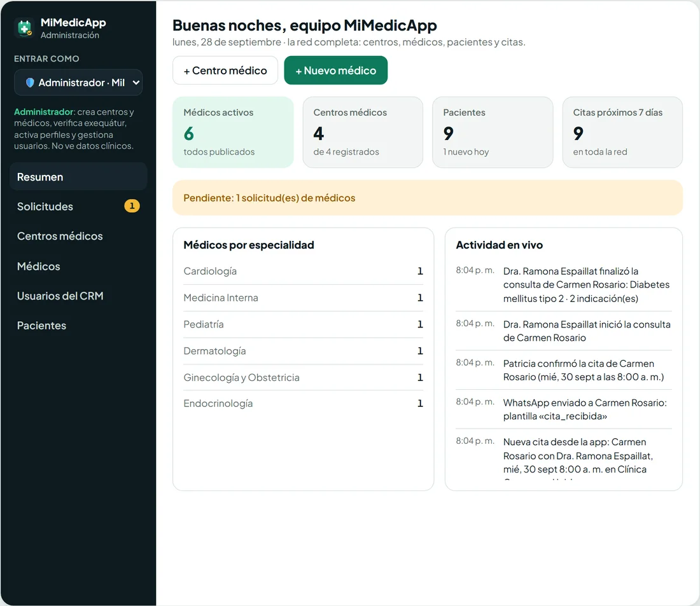Image resolution: width=700 pixels, height=606 pixels.
Task: Open the Citas próximos 7 días card
Action: 622,132
